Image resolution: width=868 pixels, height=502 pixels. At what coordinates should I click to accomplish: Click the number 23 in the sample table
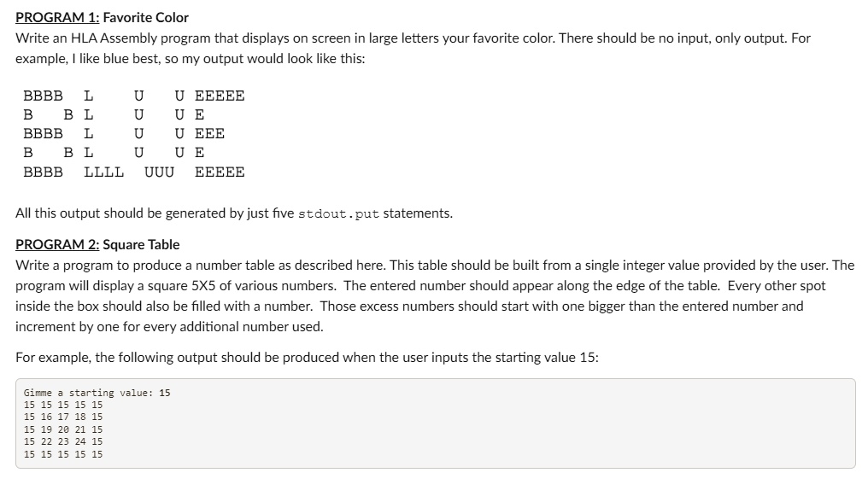coord(64,441)
